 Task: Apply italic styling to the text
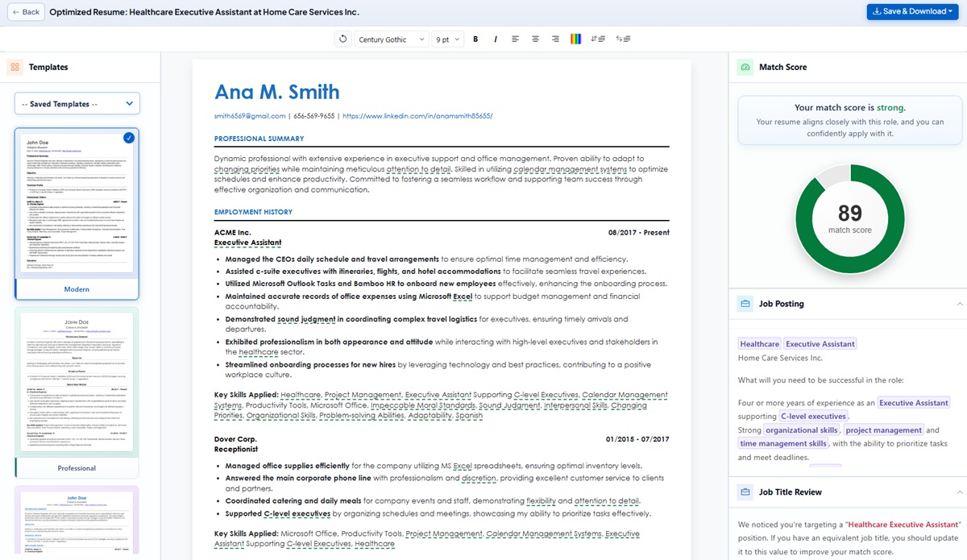pyautogui.click(x=495, y=39)
